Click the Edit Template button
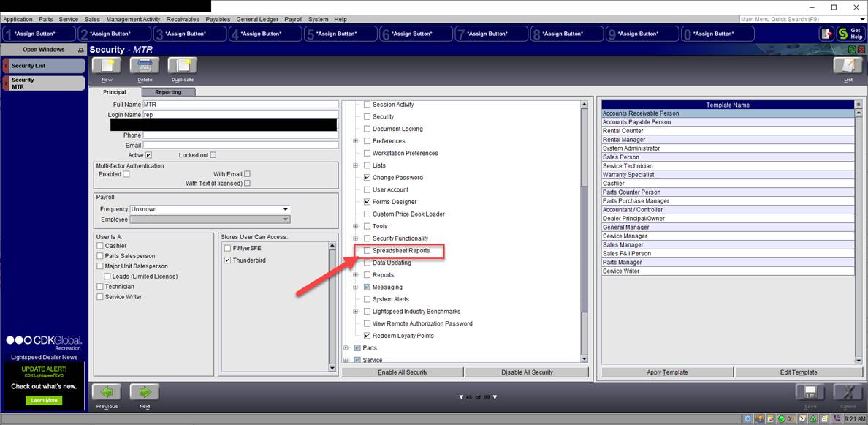Image resolution: width=868 pixels, height=425 pixels. 799,372
